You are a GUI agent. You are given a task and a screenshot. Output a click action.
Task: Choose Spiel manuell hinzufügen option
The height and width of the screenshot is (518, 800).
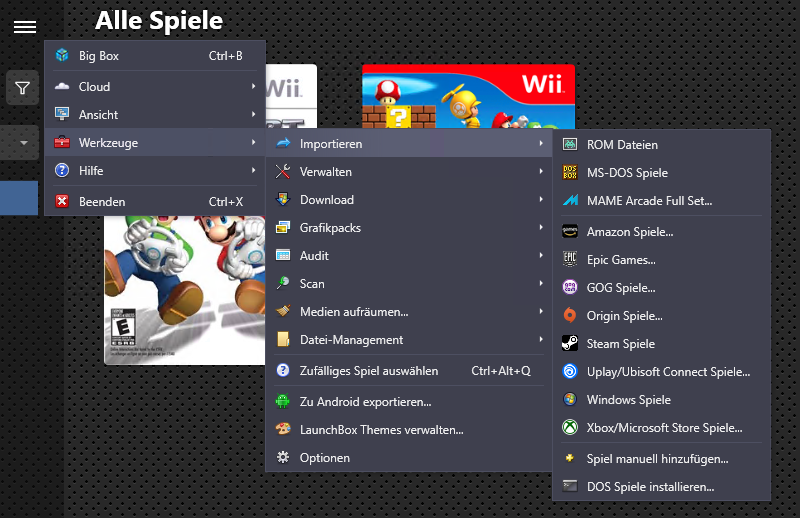pyautogui.click(x=657, y=459)
